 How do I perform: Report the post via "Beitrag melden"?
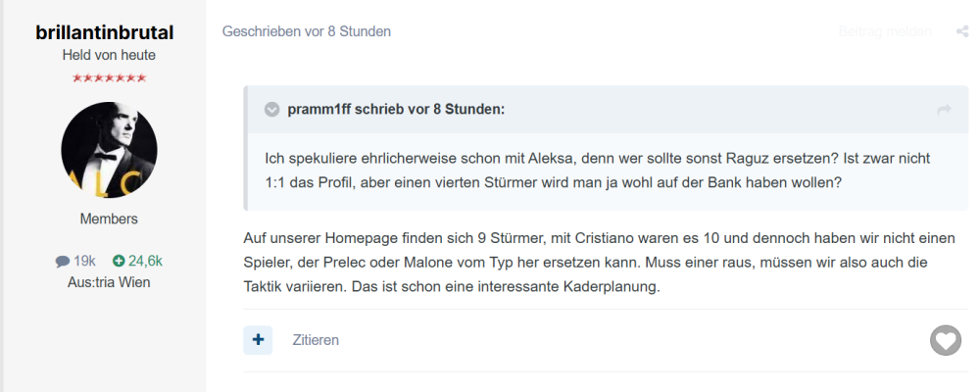(x=884, y=31)
